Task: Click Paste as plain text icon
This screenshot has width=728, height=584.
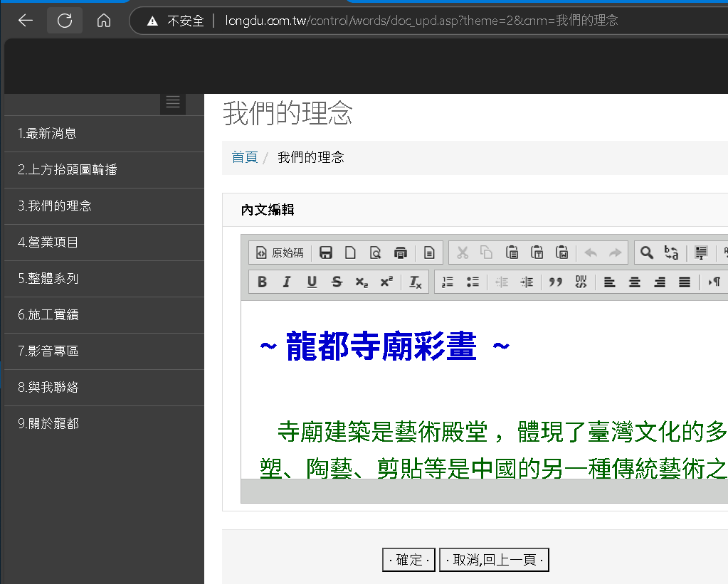Action: 537,253
